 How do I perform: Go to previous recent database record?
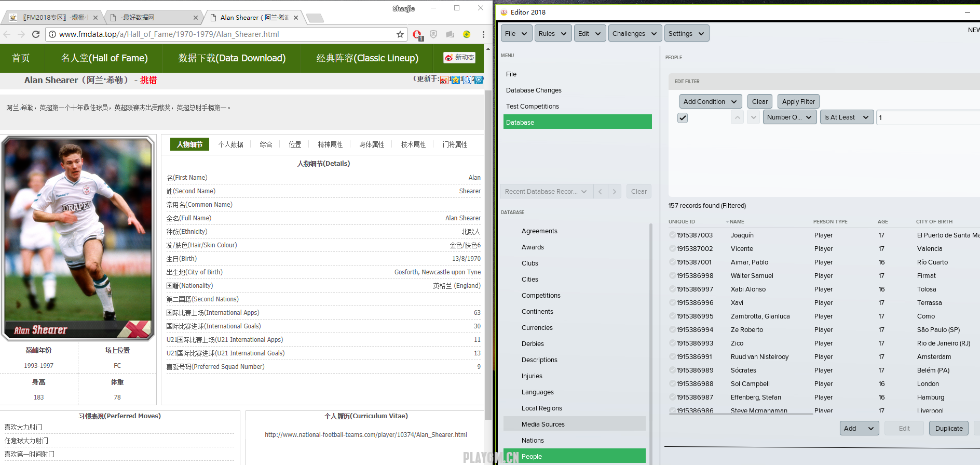coord(600,192)
